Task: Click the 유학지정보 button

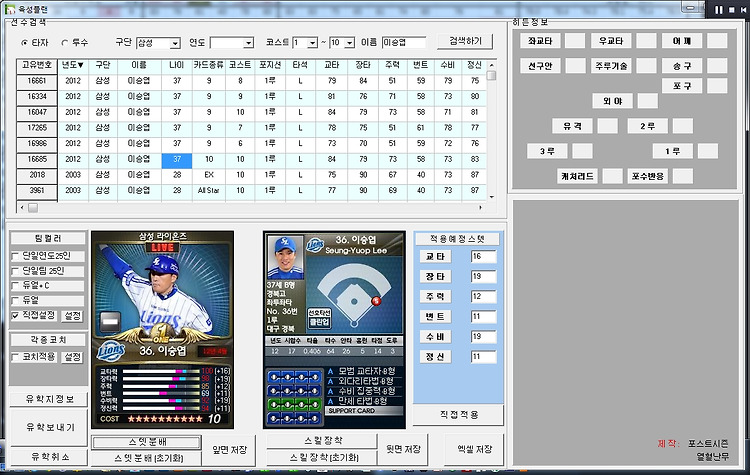Action: pyautogui.click(x=49, y=399)
